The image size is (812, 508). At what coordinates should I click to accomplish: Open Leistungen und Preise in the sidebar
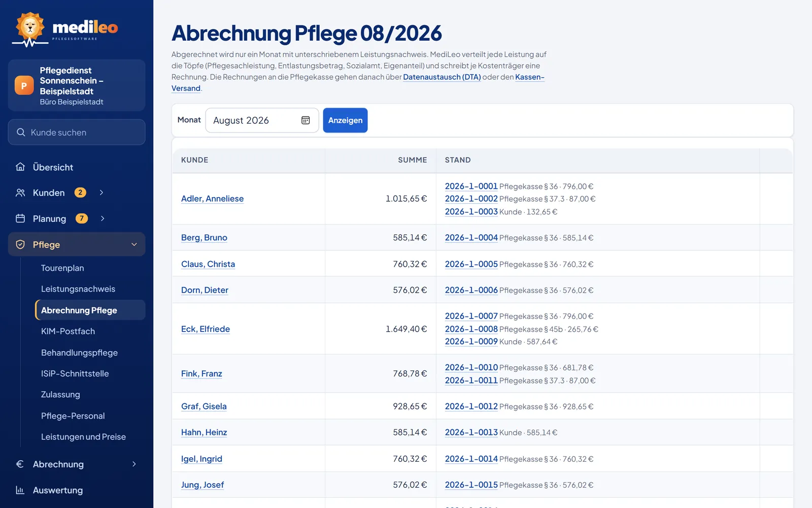(83, 437)
